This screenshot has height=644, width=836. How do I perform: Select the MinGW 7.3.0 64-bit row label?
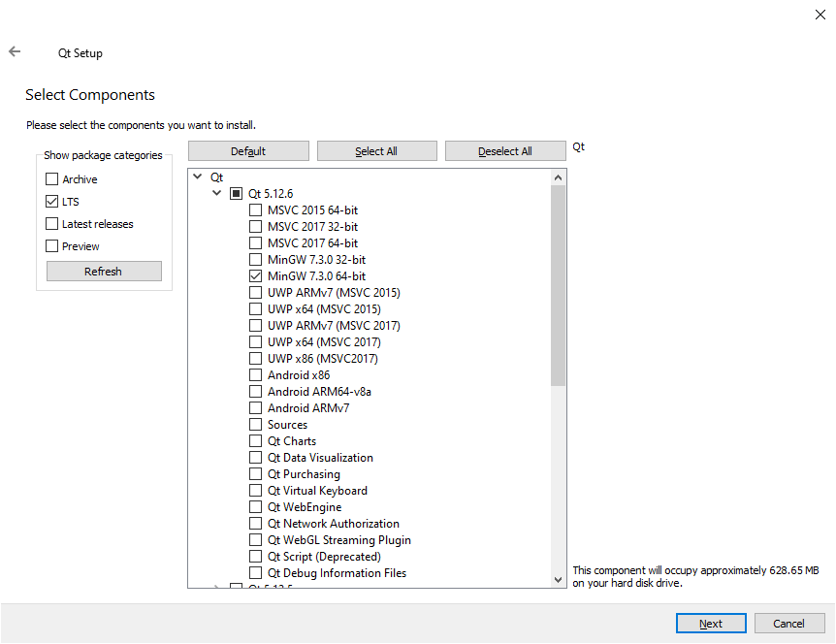click(317, 276)
